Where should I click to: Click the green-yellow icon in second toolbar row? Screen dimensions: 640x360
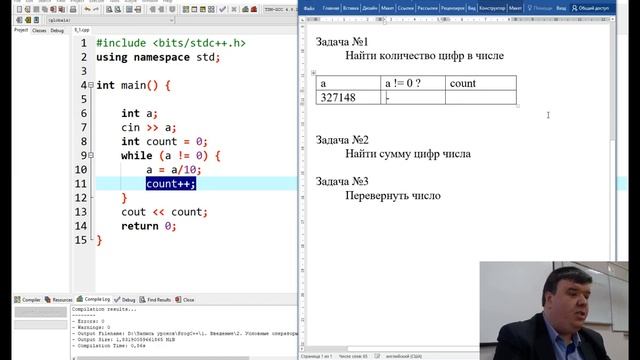tap(27, 20)
